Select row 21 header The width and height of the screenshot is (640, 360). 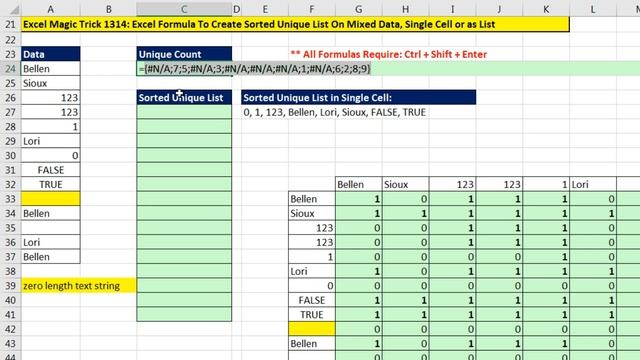pyautogui.click(x=10, y=24)
